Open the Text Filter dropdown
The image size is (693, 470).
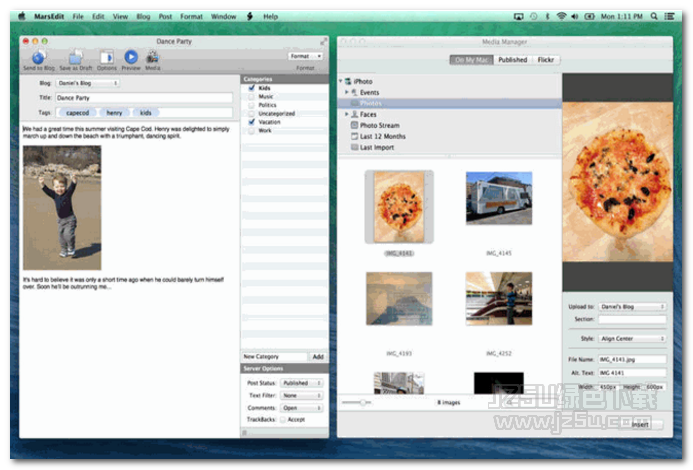(x=301, y=395)
